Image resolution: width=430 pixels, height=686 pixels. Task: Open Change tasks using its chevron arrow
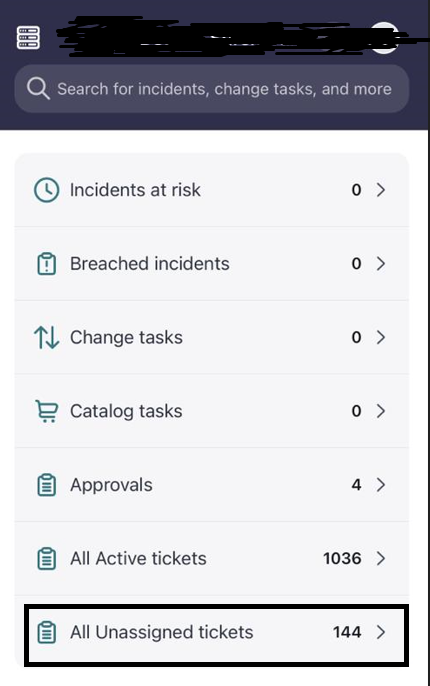pos(381,337)
